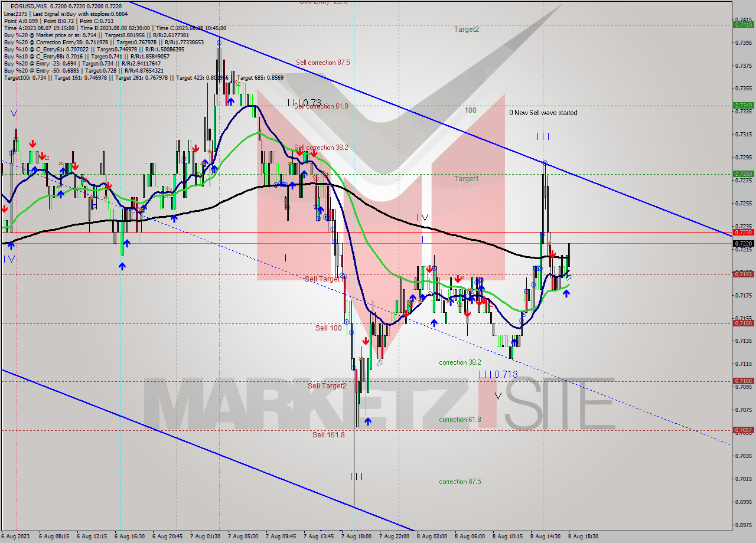Select the 'Sell correction 38.2' label
Screen dimensions: 756x543
click(x=321, y=148)
